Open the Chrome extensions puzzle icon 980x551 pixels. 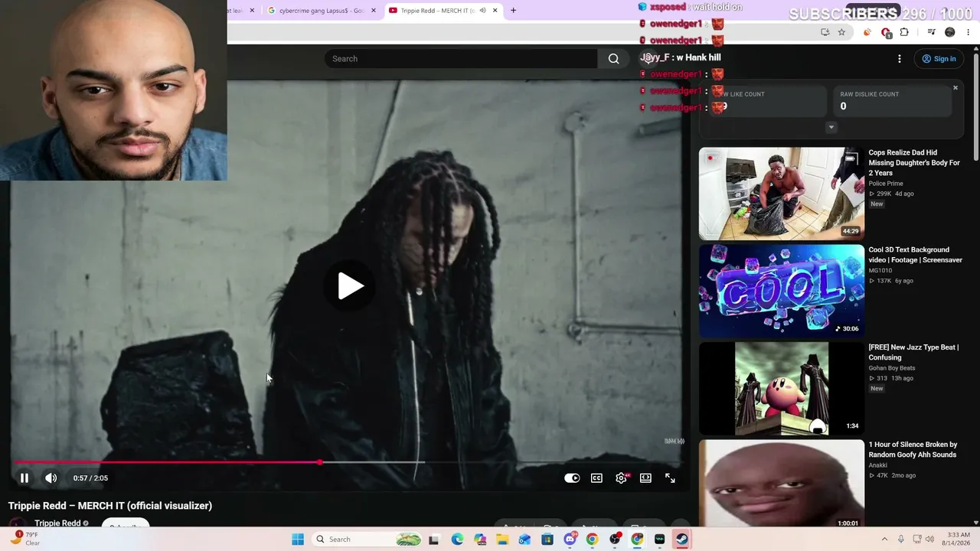coord(904,32)
